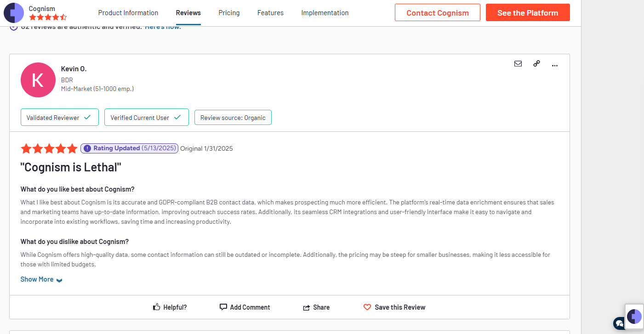Viewport: 644px width, 334px height.
Task: Copy review link via chain icon
Action: click(x=536, y=64)
